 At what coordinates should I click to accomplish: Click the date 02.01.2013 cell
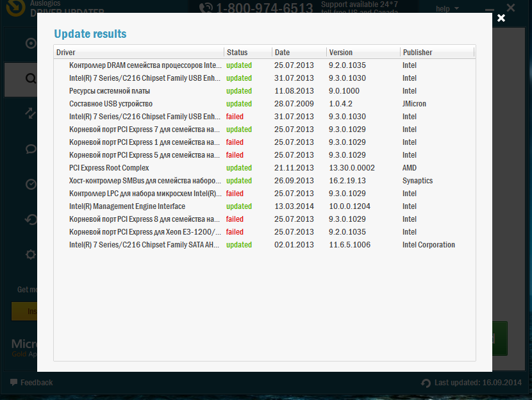pyautogui.click(x=294, y=245)
